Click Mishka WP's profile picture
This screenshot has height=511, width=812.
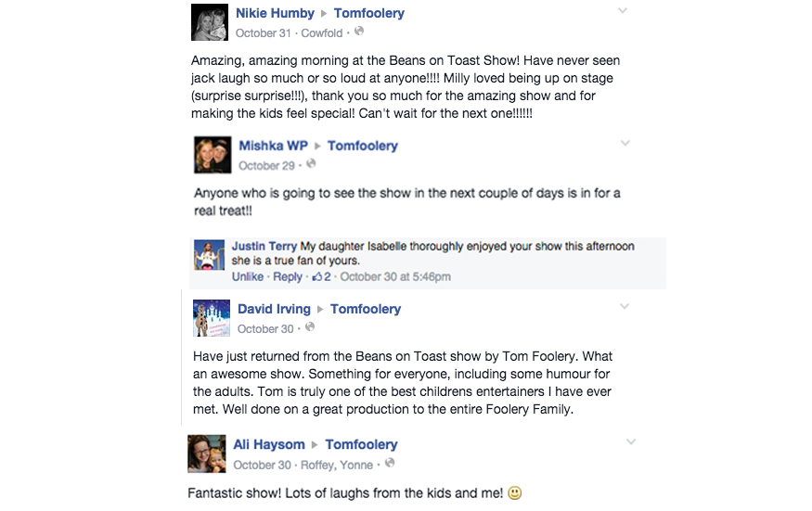(213, 155)
